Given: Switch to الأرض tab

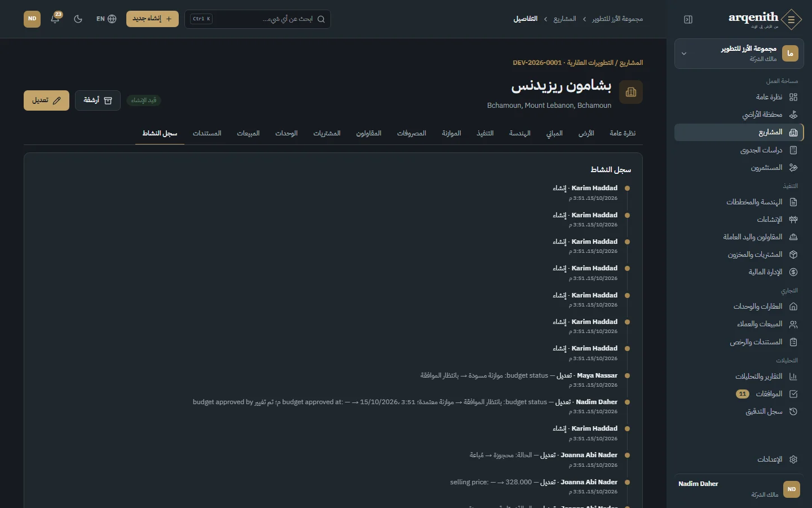Looking at the screenshot, I should 586,133.
